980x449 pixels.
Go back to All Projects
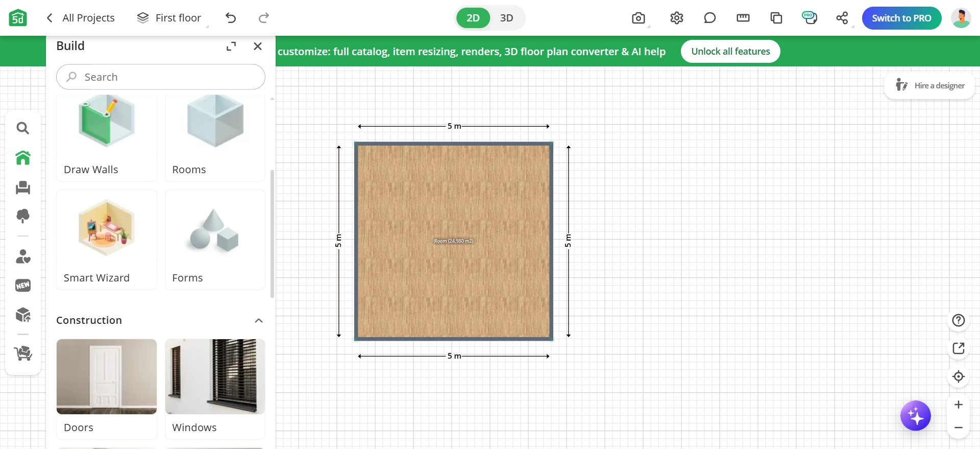point(81,18)
